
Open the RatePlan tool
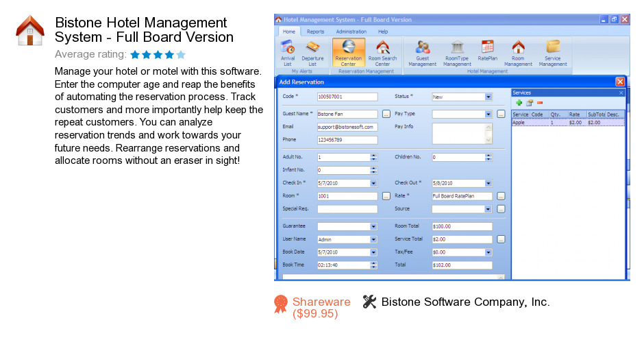point(488,51)
